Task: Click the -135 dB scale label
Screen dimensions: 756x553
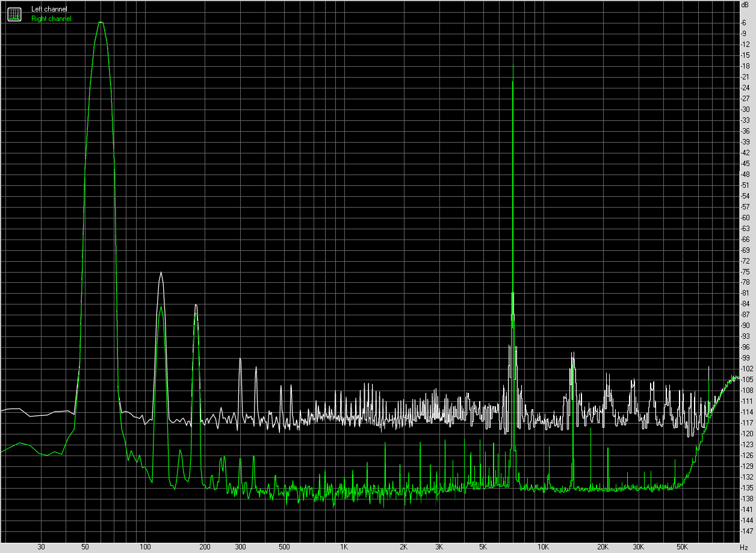Action: [747, 488]
